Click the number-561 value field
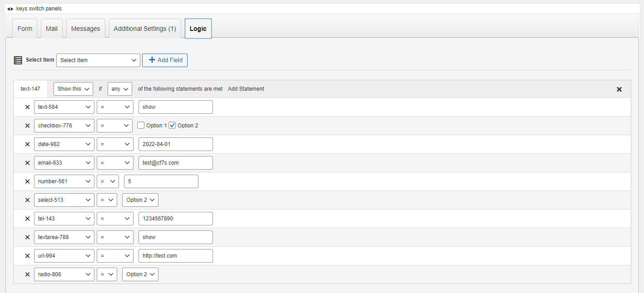 (161, 181)
